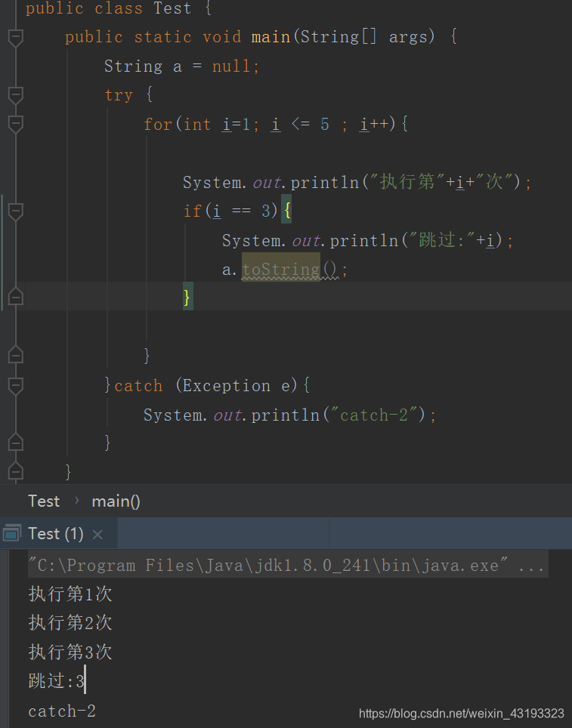572x728 pixels.
Task: Click console output line 执行第3次
Action: pos(70,652)
